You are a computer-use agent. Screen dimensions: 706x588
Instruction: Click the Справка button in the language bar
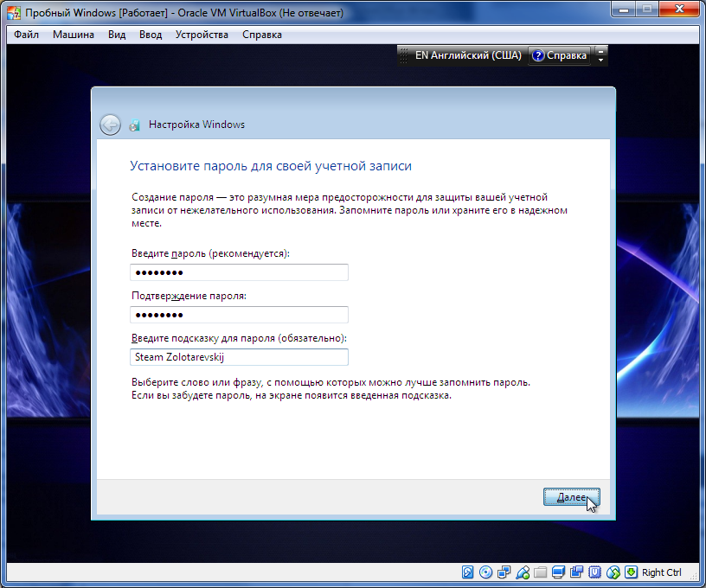pos(558,54)
